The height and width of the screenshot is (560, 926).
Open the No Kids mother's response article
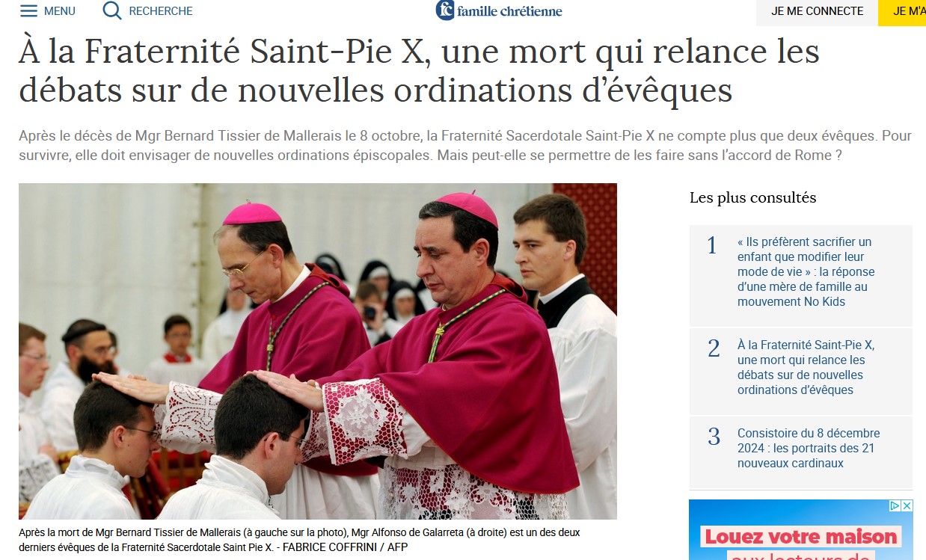point(806,271)
